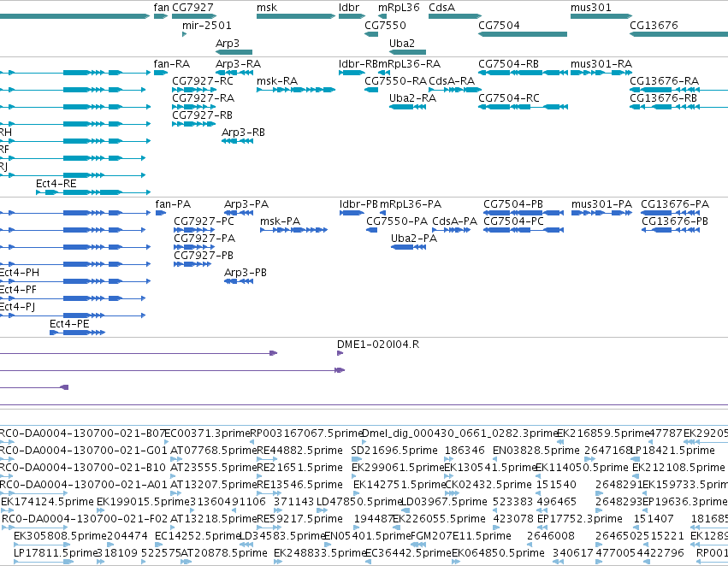Click protein label mRpL36-PA
Screen dimensions: 728x566
[411, 204]
